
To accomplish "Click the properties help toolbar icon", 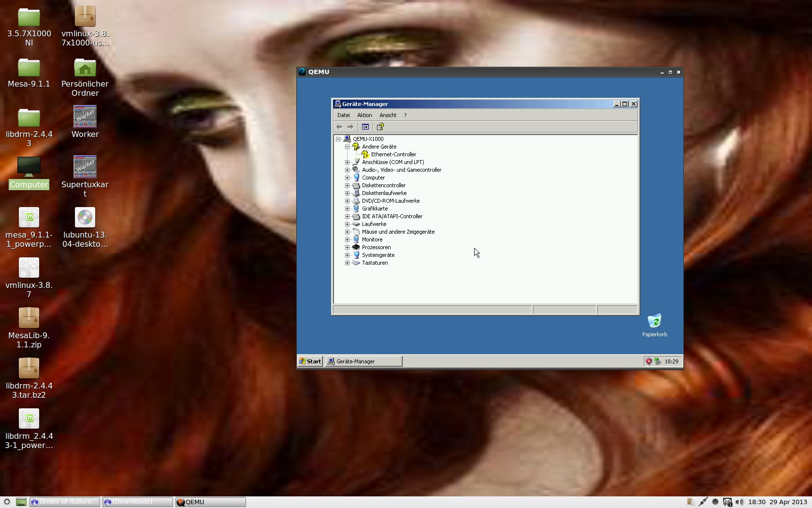I will [380, 127].
